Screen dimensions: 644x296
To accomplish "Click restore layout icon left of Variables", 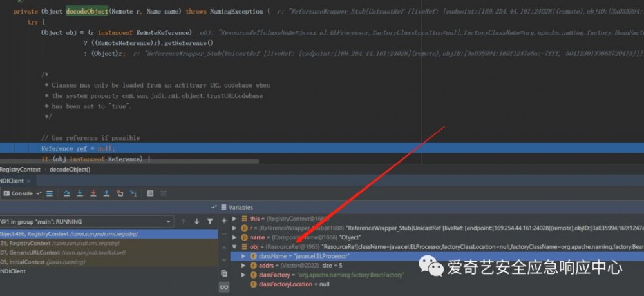I will click(x=214, y=208).
